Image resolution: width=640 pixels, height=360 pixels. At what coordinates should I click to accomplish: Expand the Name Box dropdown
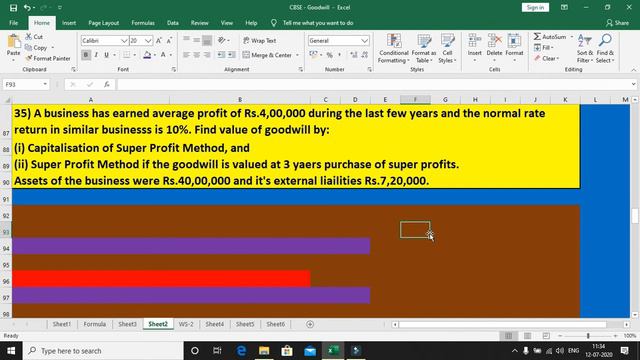(x=45, y=84)
